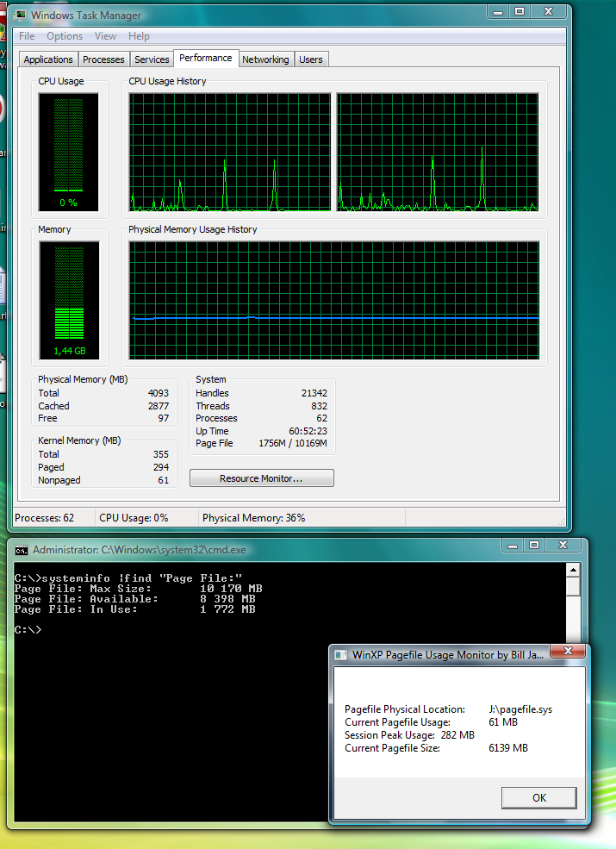Click the Handles value 21342

point(314,393)
